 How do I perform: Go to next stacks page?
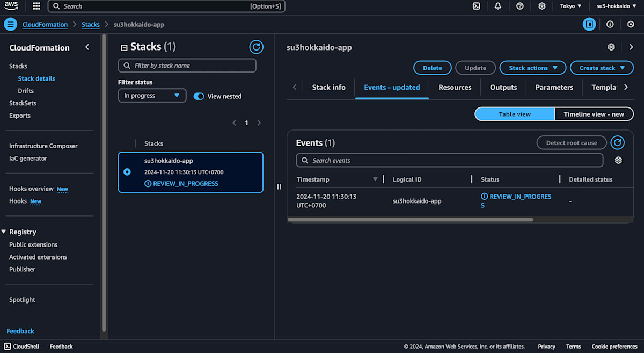click(259, 123)
